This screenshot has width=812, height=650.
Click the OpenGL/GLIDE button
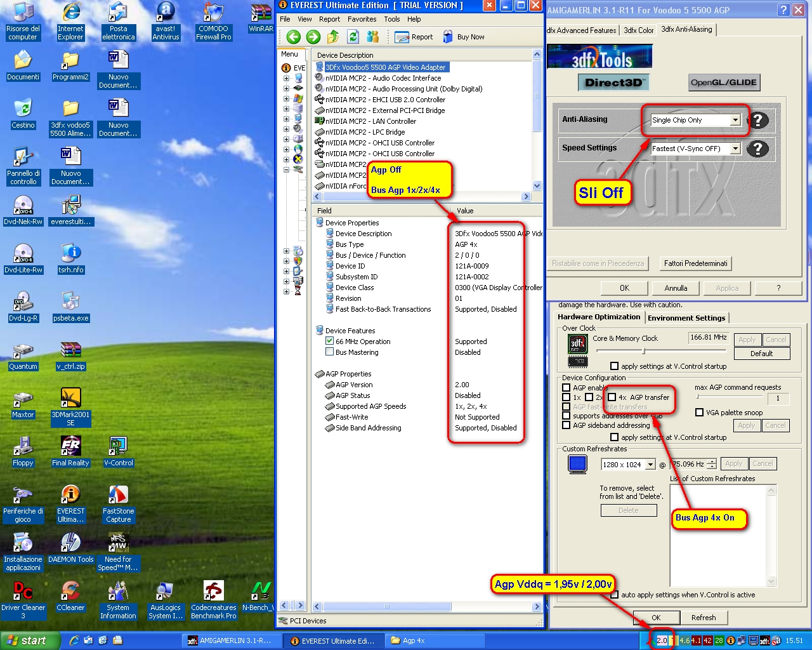(x=724, y=82)
